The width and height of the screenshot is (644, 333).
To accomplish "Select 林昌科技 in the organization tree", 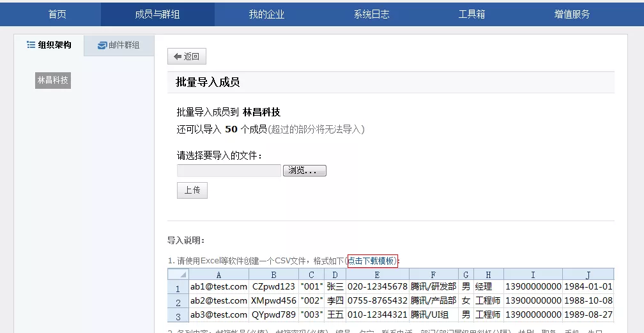I will click(53, 81).
